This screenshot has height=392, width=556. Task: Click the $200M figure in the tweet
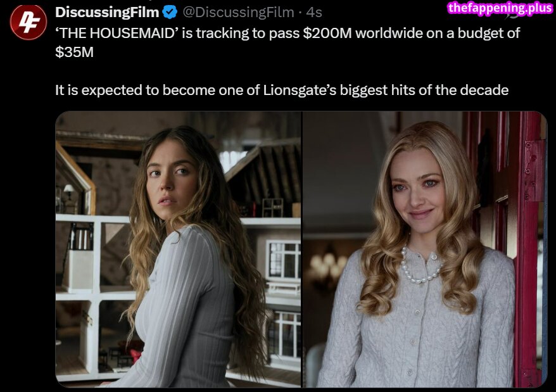(327, 33)
